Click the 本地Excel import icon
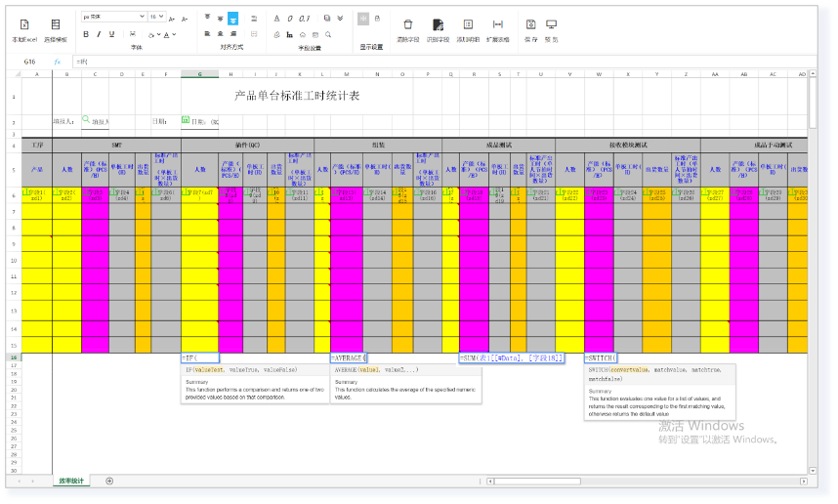 point(24,26)
